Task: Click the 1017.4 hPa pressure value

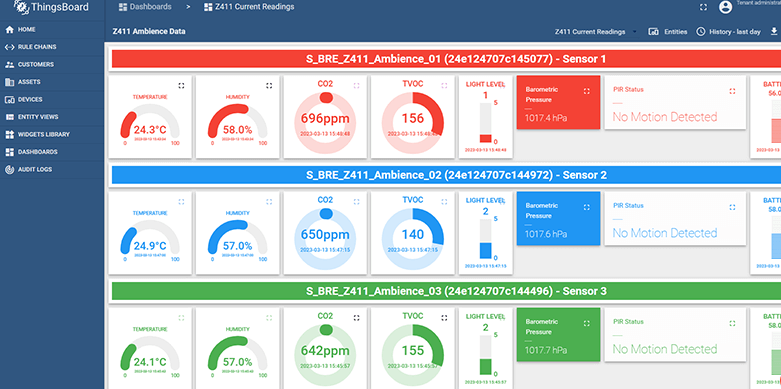Action: (546, 119)
